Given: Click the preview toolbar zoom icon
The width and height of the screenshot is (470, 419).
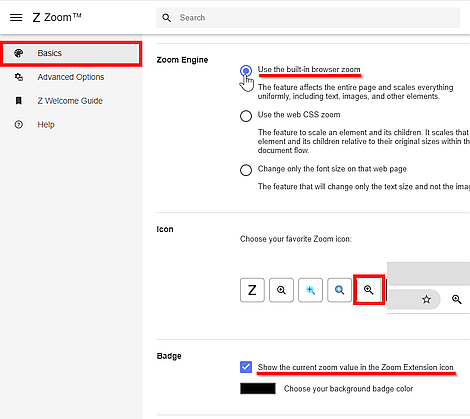Looking at the screenshot, I should [457, 299].
